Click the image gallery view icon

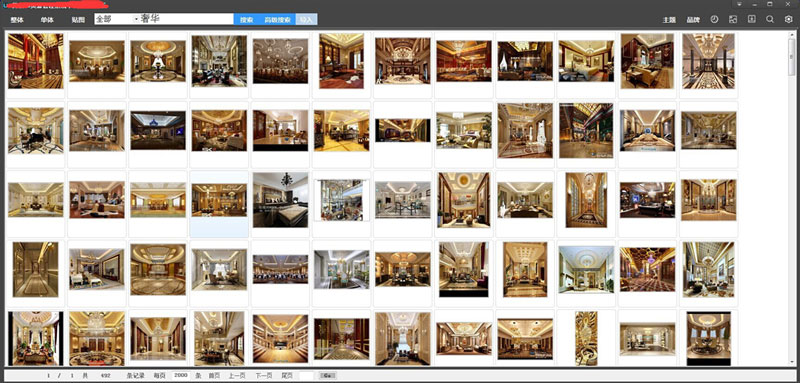tap(733, 19)
